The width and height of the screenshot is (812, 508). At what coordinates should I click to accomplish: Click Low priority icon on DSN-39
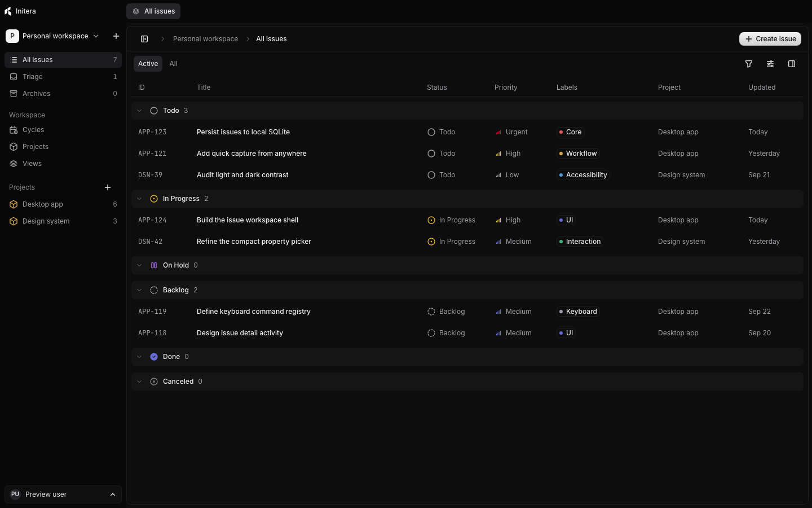[x=498, y=175]
